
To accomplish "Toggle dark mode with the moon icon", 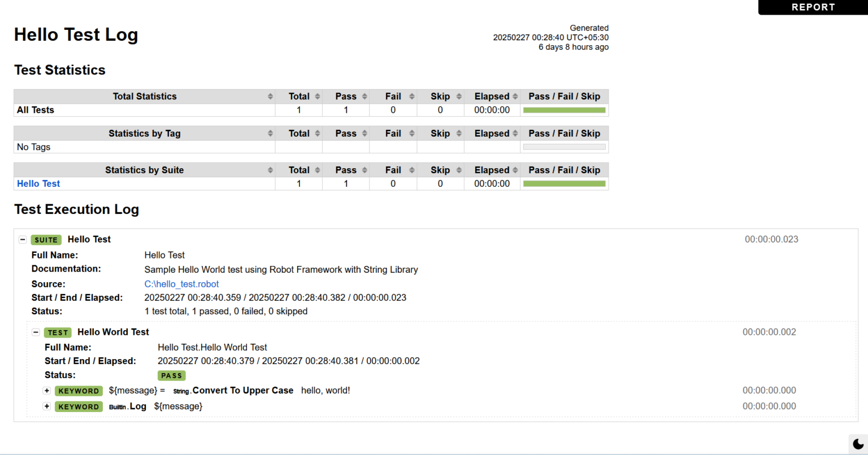I will tap(857, 444).
